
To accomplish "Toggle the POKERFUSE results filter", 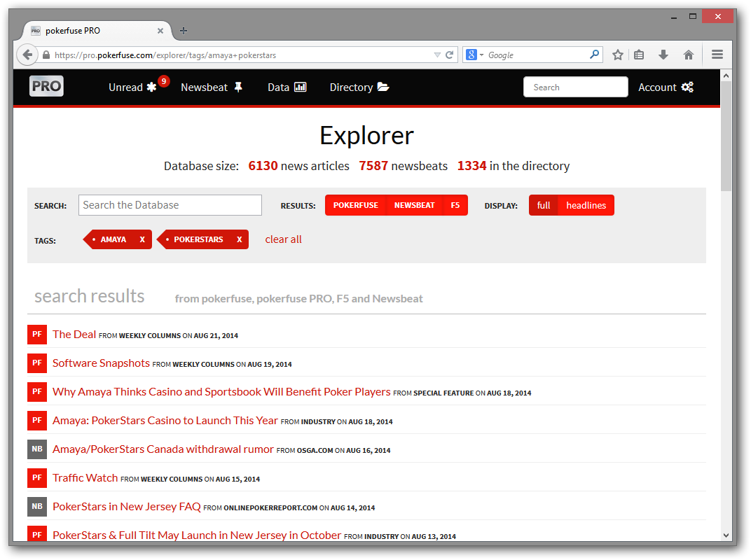I will tap(355, 205).
